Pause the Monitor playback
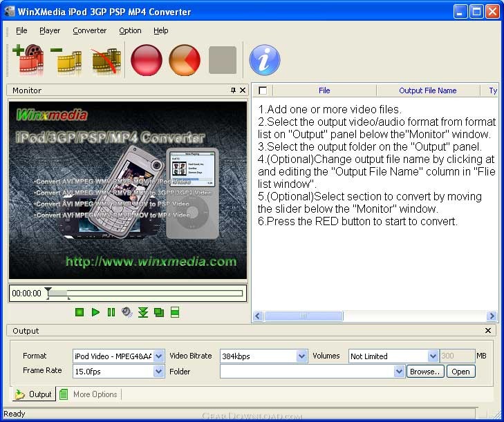Screen dimensions: 504x422 (x=111, y=312)
